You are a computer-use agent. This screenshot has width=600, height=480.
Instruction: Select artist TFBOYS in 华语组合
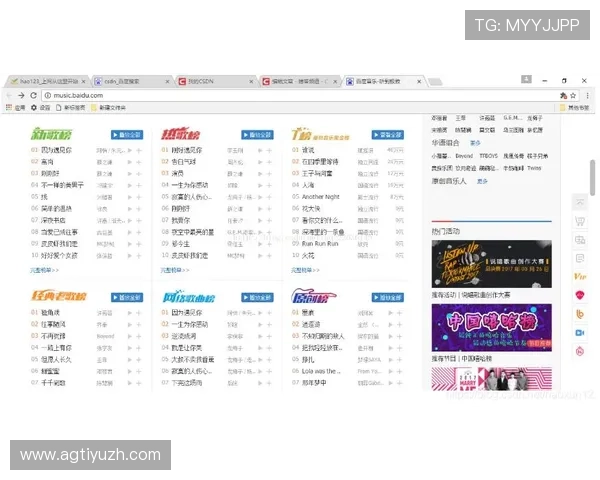489,156
